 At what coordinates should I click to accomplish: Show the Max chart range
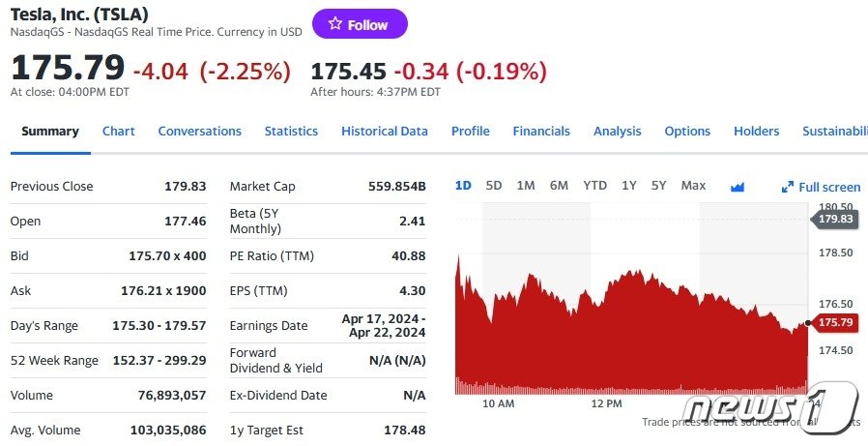(x=693, y=186)
